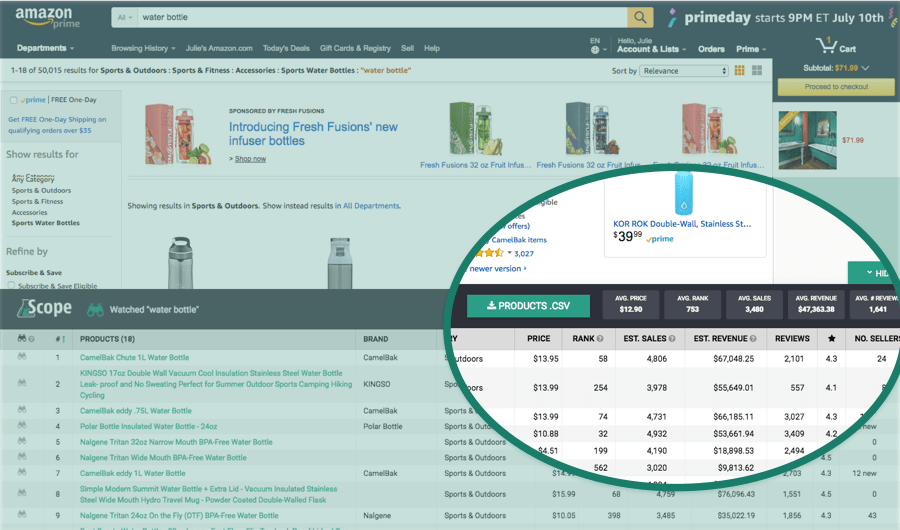Click the help icon next to RANK
Viewport: 900px width, 530px height.
pyautogui.click(x=600, y=339)
